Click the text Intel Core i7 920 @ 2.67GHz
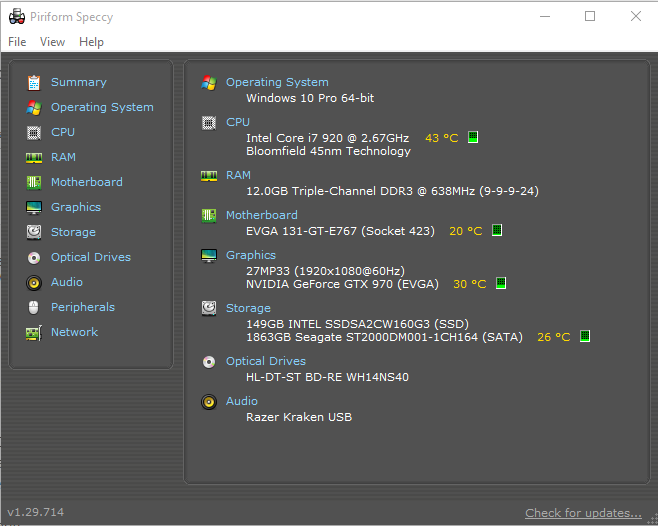Viewport: 658px width, 526px height. click(328, 138)
